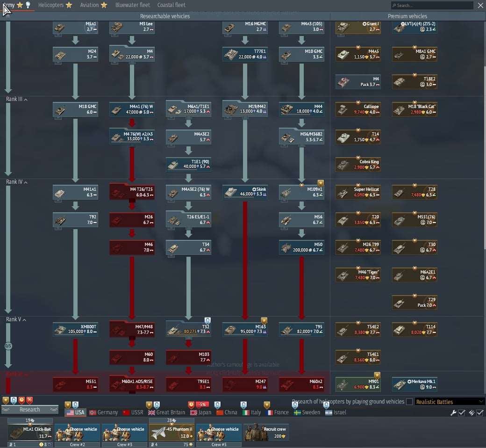Click the premium T29 pack card

[x=415, y=303]
